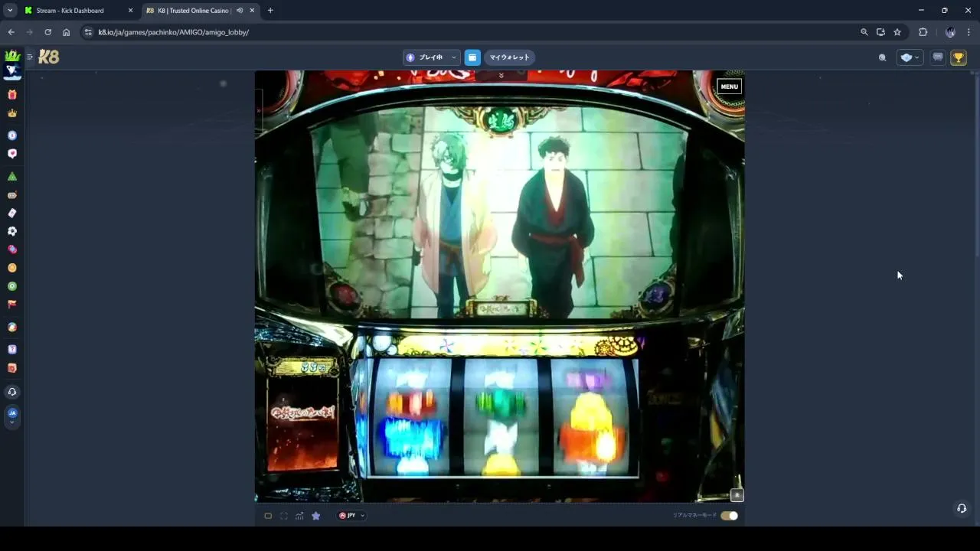980x551 pixels.
Task: Open Chrome profile avatar
Action: pyautogui.click(x=950, y=32)
